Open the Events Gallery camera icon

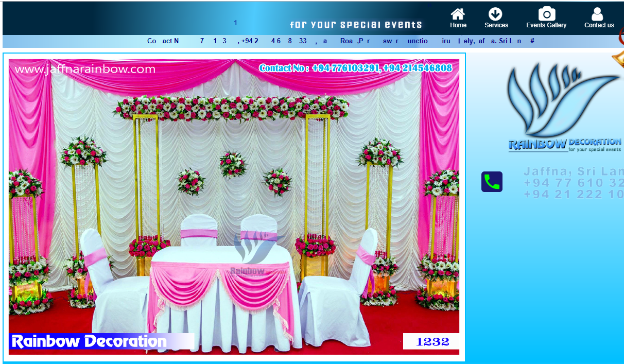[x=546, y=14]
